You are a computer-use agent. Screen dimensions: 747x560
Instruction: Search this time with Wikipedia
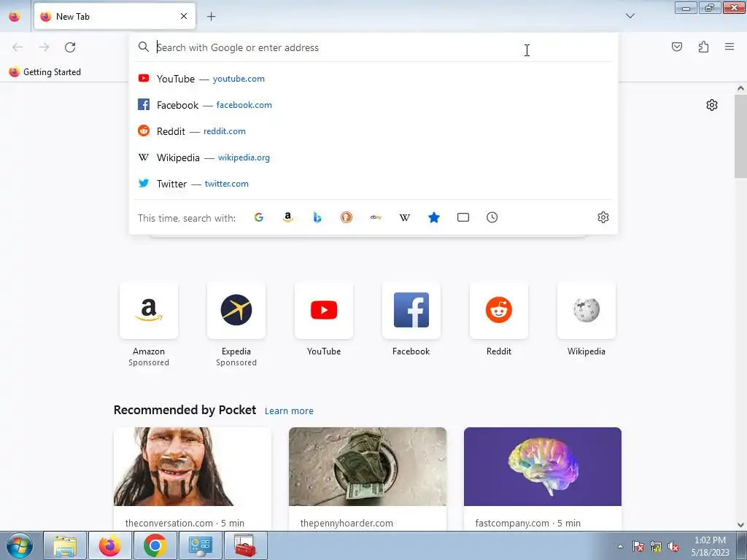404,217
